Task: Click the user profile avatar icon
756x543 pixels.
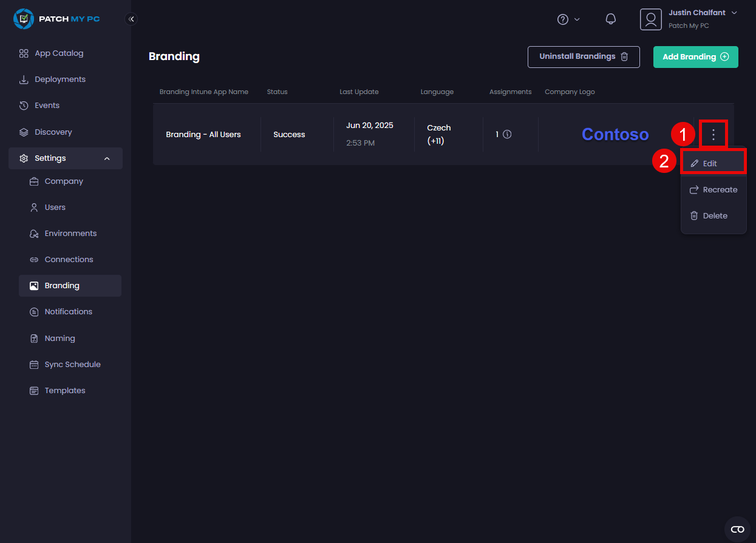Action: coord(650,19)
